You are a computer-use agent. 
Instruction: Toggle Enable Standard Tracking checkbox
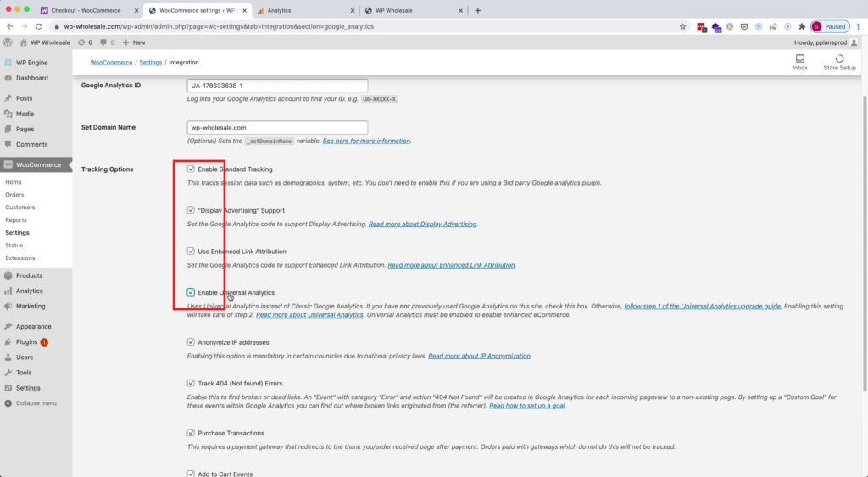tap(191, 169)
